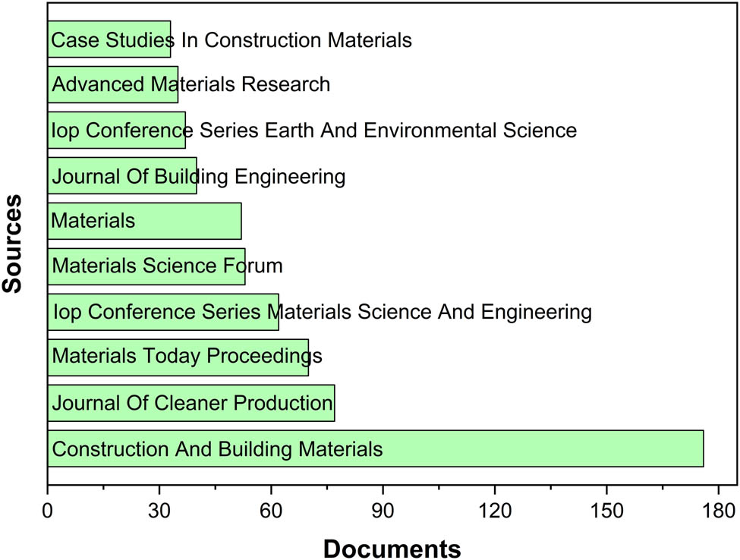Click the Journal Of Building Engineering bar
The height and width of the screenshot is (560, 740).
[x=121, y=176]
